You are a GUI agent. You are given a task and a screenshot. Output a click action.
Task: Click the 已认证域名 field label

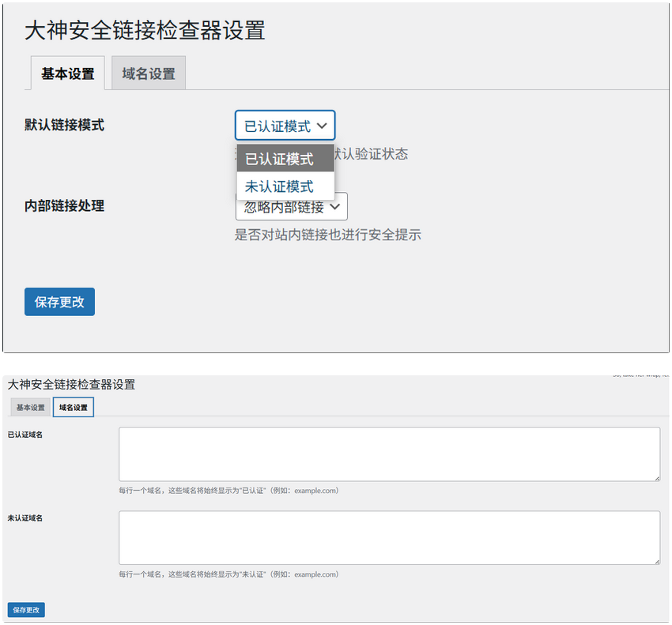pos(25,435)
